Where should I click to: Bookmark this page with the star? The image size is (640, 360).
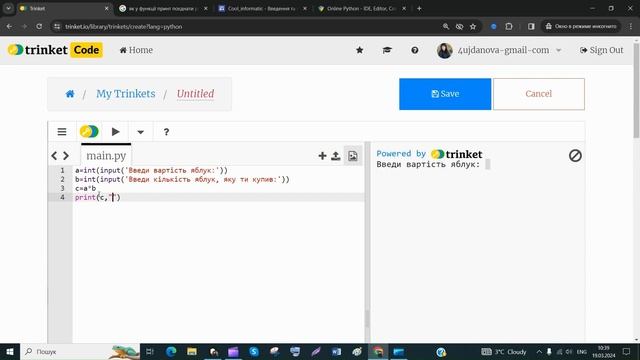pyautogui.click(x=473, y=27)
